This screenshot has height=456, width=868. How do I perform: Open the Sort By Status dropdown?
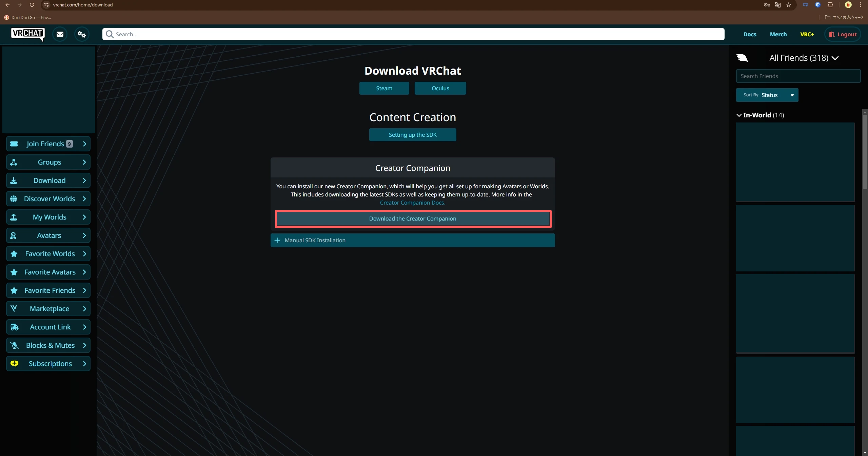[x=767, y=95]
